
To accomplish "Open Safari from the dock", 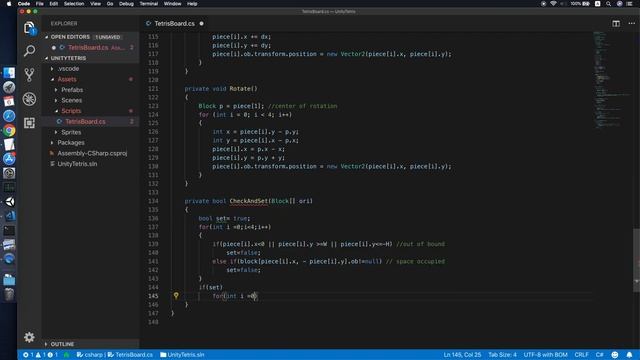I will pos(9,116).
